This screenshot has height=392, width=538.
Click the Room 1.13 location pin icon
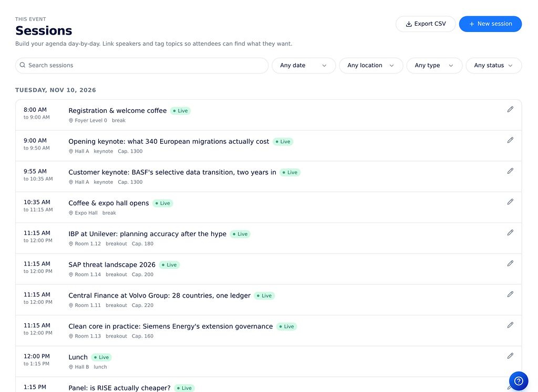71,336
